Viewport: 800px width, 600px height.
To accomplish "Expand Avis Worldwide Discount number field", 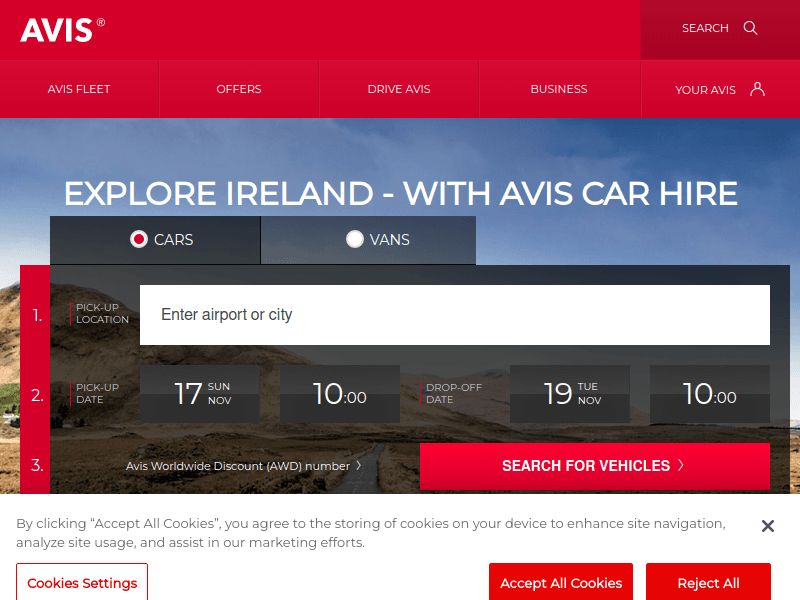I will [x=243, y=466].
